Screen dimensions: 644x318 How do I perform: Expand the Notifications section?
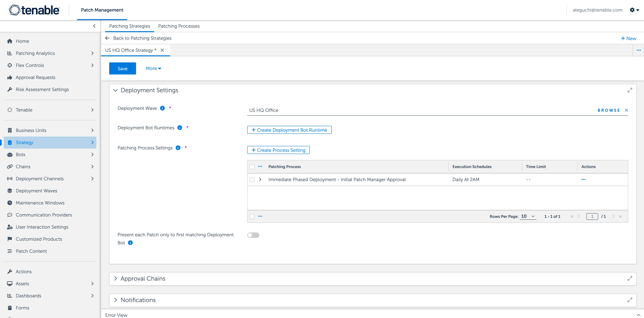pos(116,300)
